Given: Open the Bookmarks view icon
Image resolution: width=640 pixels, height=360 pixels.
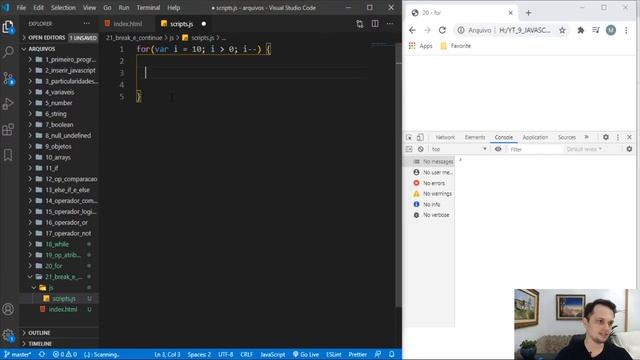Looking at the screenshot, I should 8,155.
